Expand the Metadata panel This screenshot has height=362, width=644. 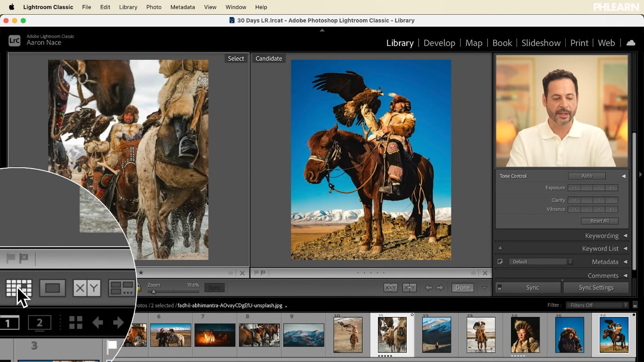tap(625, 262)
